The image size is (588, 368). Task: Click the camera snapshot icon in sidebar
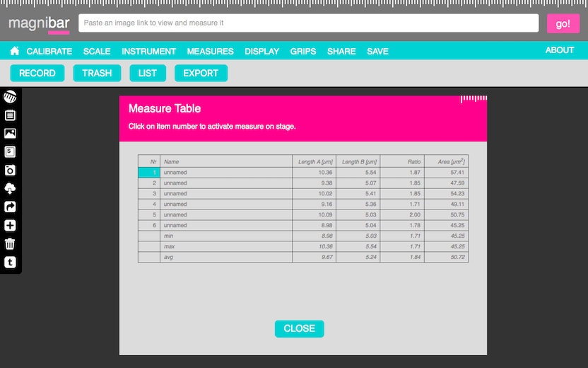tap(10, 170)
